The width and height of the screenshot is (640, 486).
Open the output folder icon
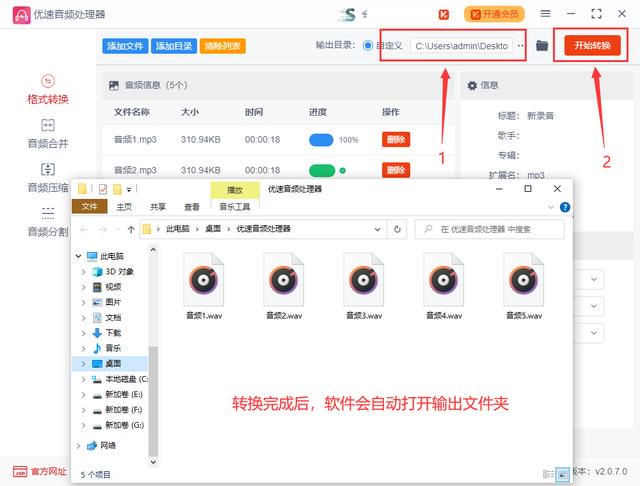point(542,45)
